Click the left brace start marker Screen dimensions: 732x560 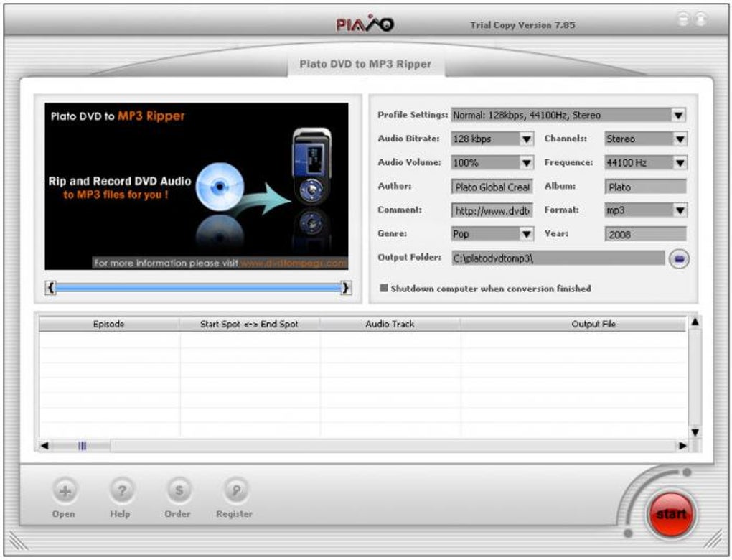[51, 288]
